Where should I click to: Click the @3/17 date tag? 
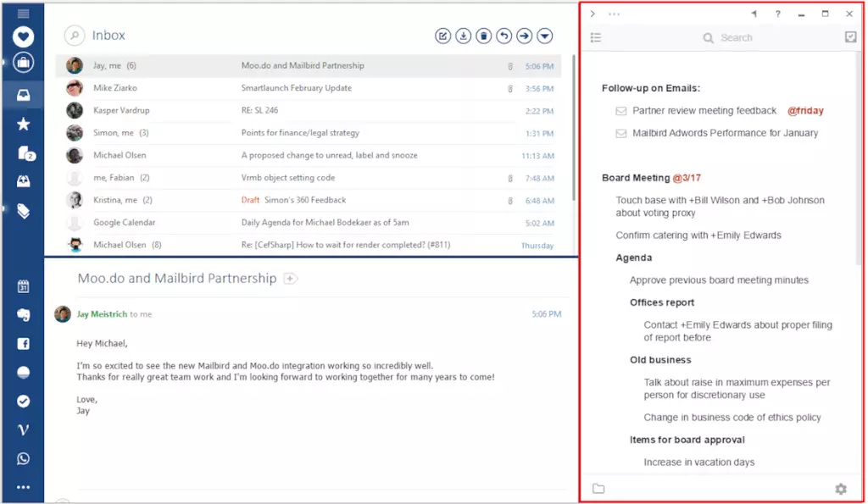[x=687, y=178]
